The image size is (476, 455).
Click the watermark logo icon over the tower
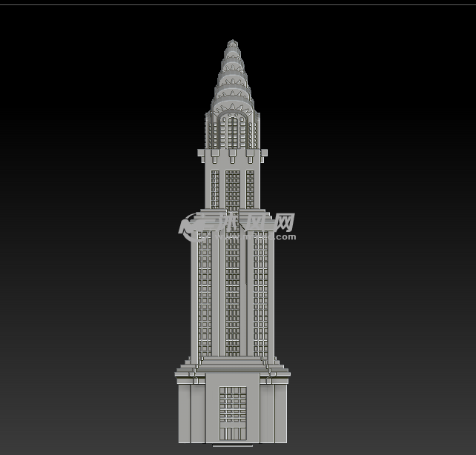click(x=188, y=227)
